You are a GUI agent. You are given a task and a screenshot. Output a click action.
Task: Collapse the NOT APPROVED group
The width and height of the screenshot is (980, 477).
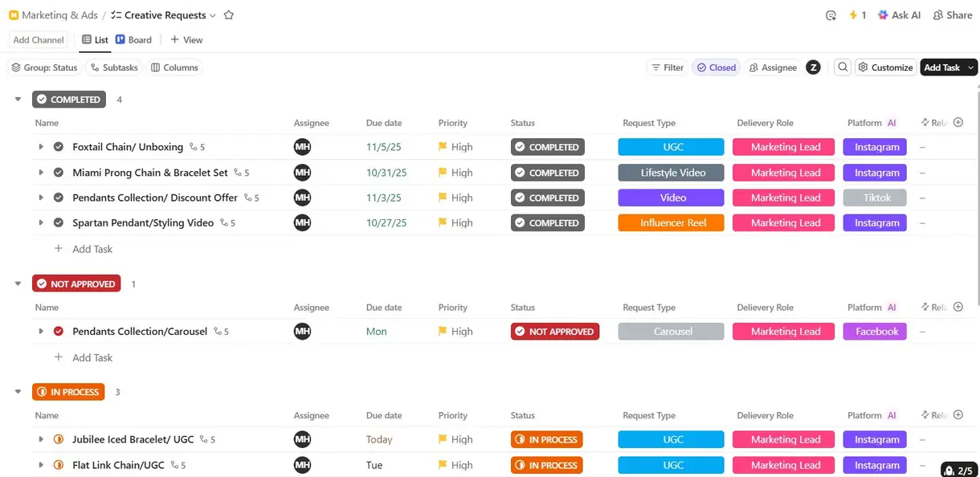[18, 283]
